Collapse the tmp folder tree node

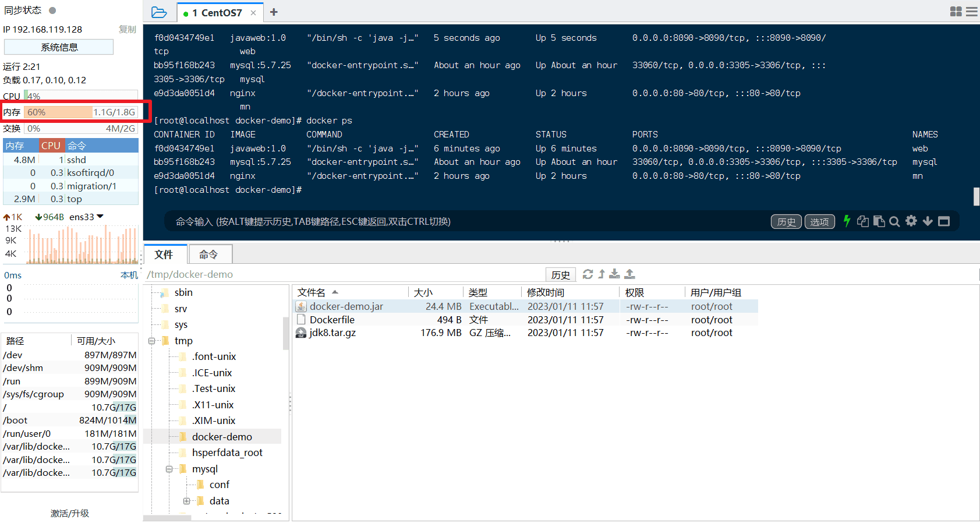point(151,341)
